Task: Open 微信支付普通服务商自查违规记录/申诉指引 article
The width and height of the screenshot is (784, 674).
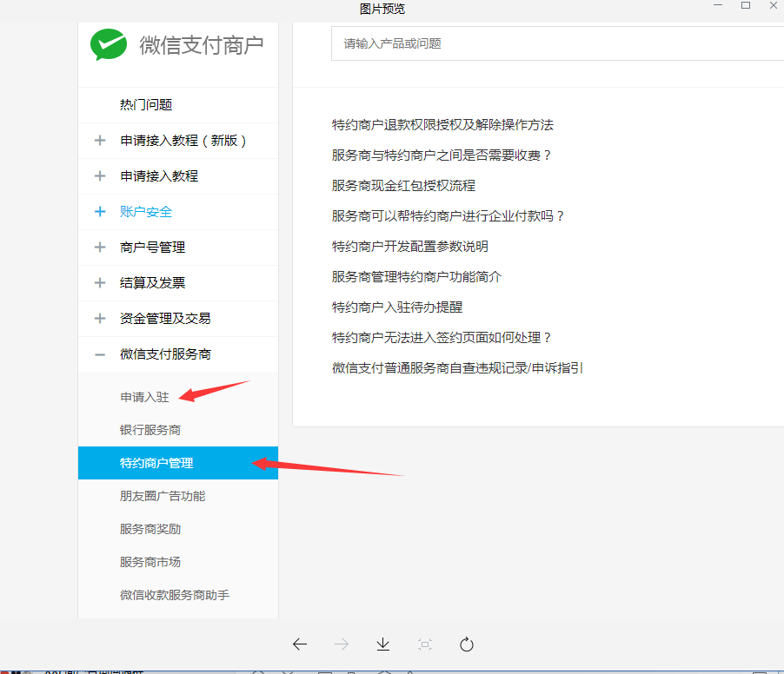Action: (457, 367)
